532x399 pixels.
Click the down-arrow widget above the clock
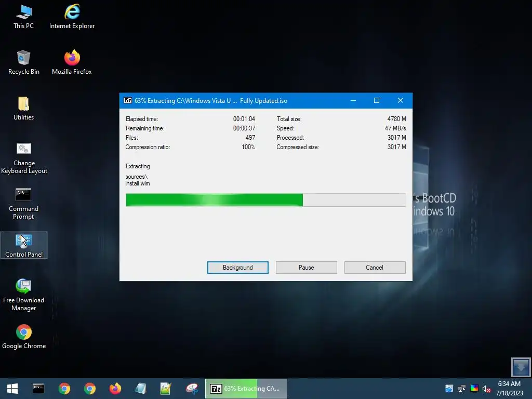521,367
